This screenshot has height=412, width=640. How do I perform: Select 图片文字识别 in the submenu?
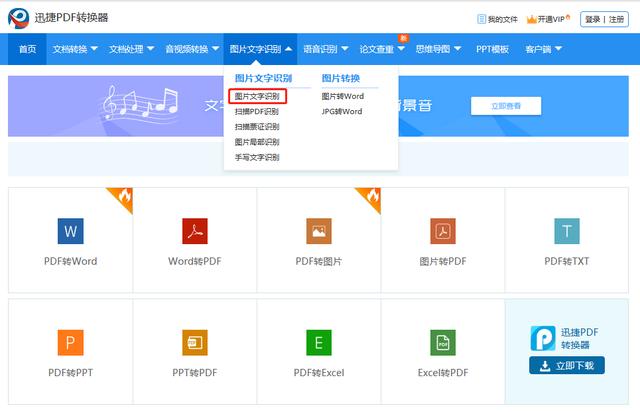point(257,96)
